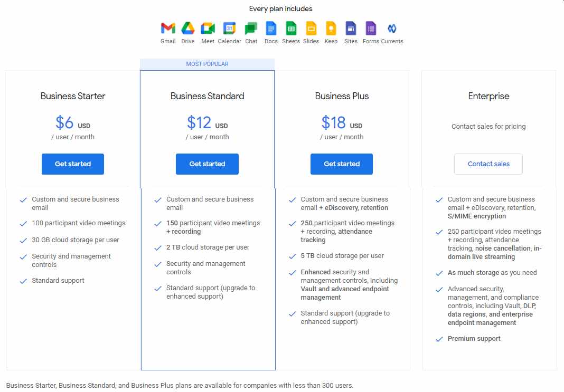Click the Google Keep icon
564x392 pixels.
point(331,28)
